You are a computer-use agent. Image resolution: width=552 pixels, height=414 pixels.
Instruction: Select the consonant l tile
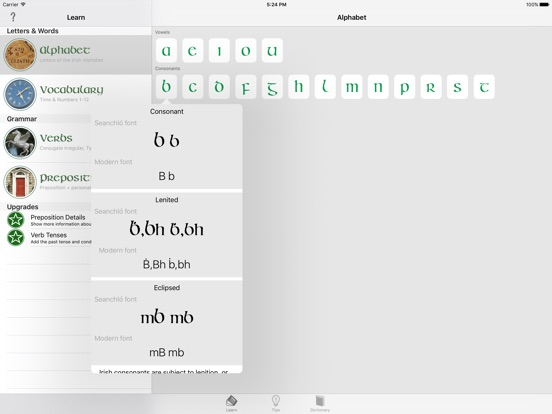coord(325,87)
